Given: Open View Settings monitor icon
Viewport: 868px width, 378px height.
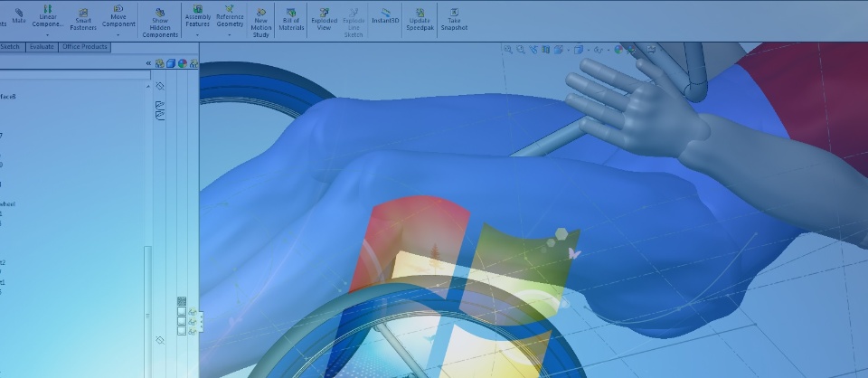Looking at the screenshot, I should (x=651, y=49).
